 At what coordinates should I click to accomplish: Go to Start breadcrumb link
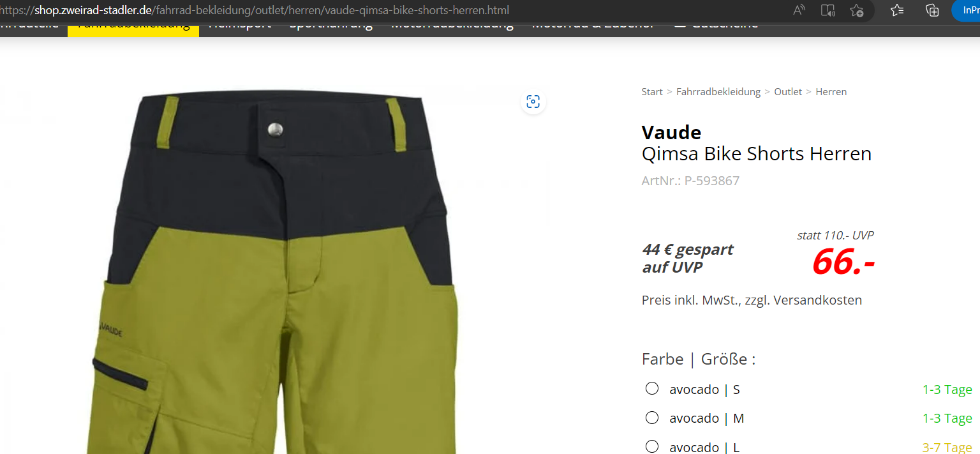[x=652, y=92]
